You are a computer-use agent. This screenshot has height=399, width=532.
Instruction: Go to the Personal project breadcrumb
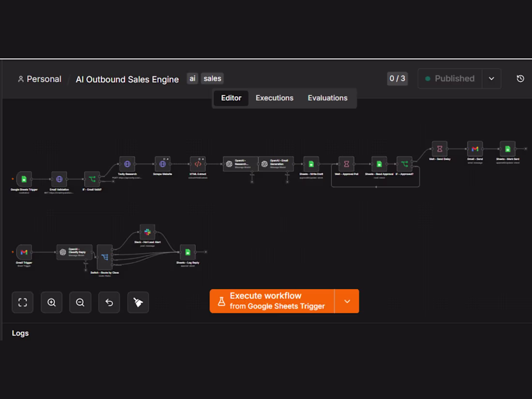[x=40, y=79]
